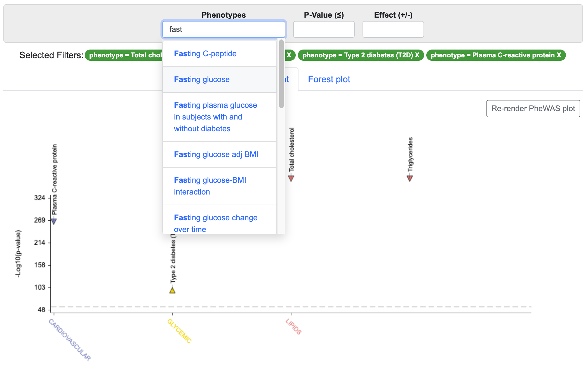Focus the P-Value threshold input box

(324, 29)
